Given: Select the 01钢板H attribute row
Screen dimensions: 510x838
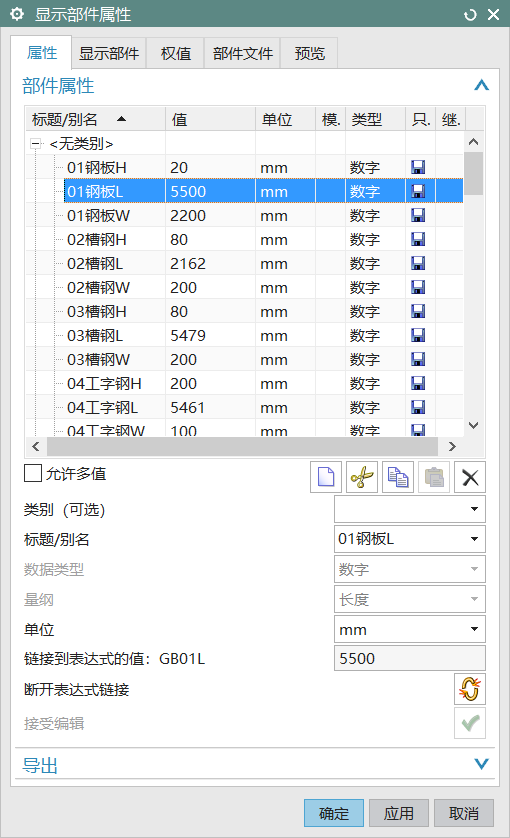Looking at the screenshot, I should point(245,167).
